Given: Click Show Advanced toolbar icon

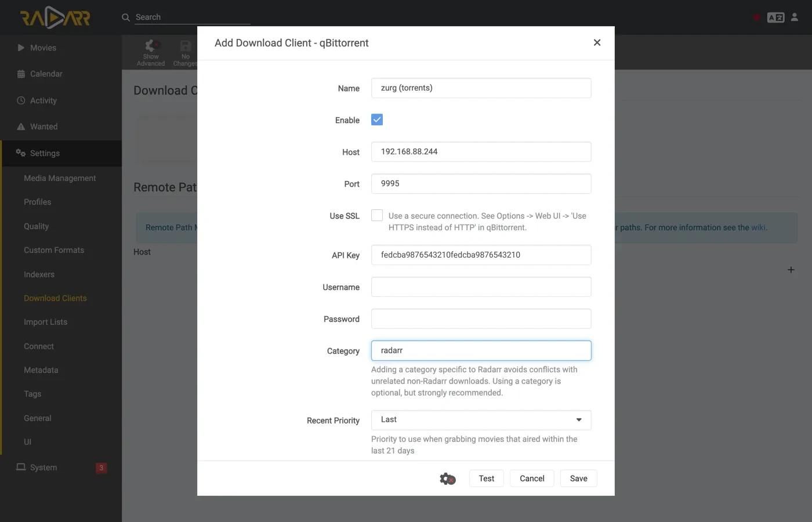Looking at the screenshot, I should coord(151,53).
